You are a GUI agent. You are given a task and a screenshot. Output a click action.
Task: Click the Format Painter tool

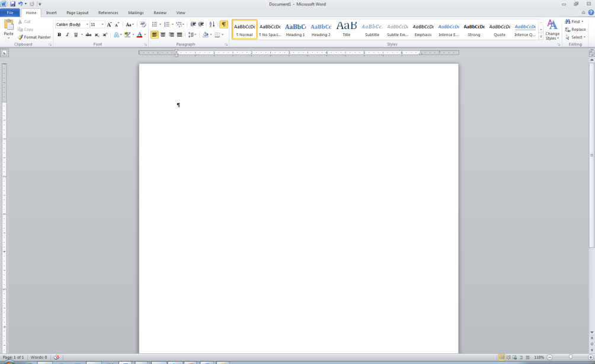click(34, 37)
